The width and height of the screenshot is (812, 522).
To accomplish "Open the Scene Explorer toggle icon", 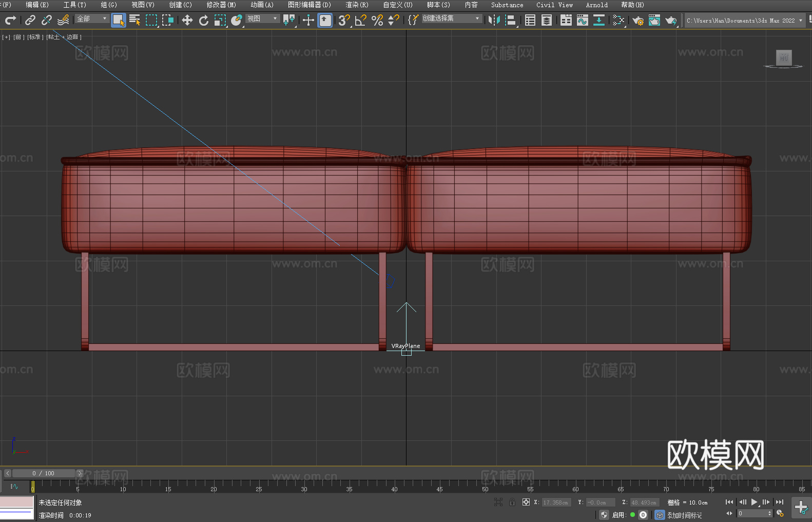I will 530,20.
